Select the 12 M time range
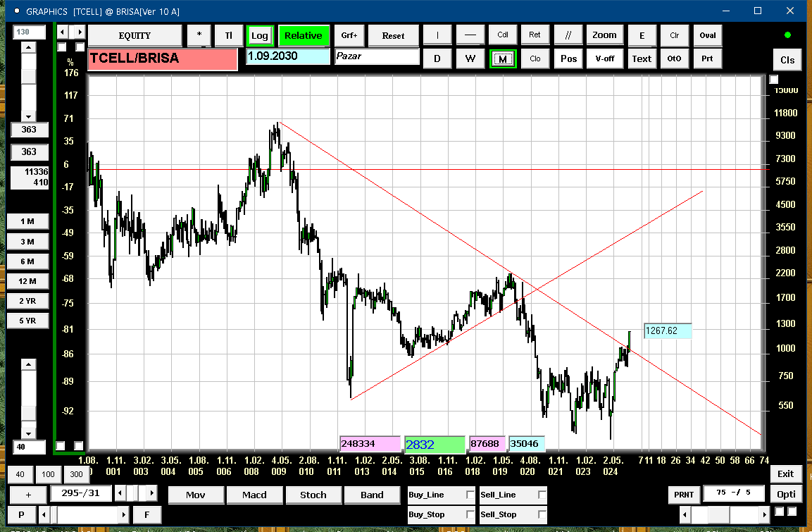Viewport: 812px width, 532px height. pos(27,281)
